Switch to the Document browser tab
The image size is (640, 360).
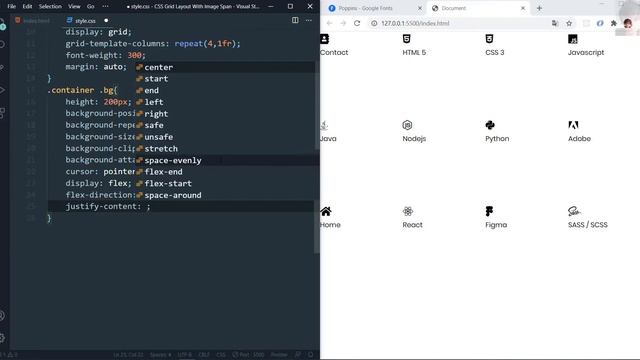tap(453, 8)
